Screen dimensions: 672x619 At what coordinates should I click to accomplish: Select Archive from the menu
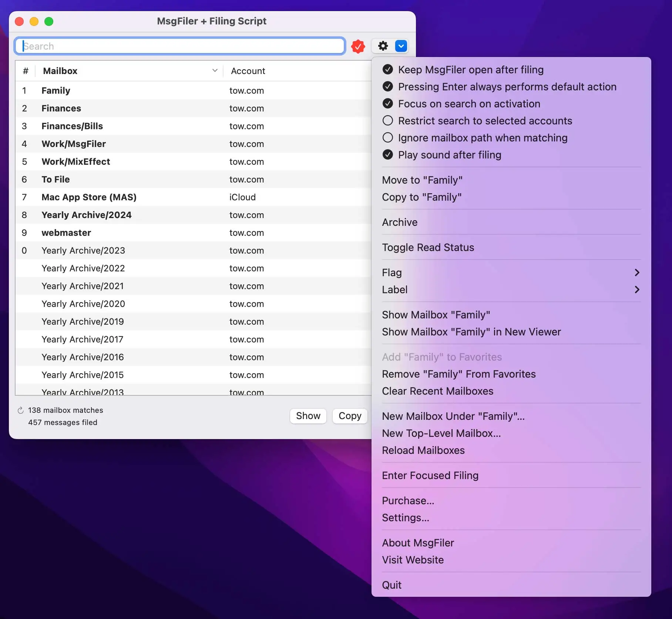tap(400, 222)
